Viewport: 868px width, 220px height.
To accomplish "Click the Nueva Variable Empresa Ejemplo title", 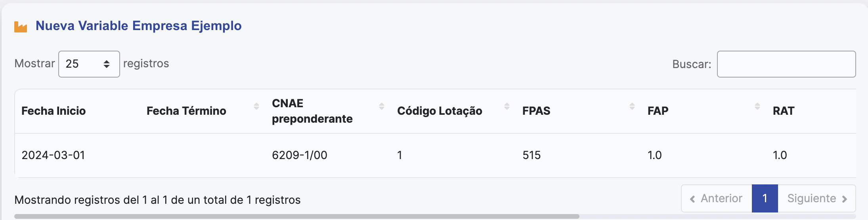I will [139, 26].
